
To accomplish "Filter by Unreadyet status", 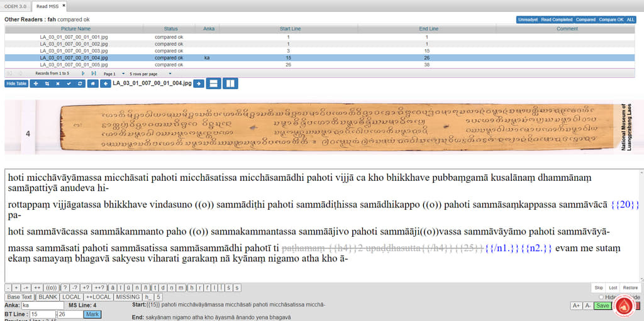I will 528,19.
